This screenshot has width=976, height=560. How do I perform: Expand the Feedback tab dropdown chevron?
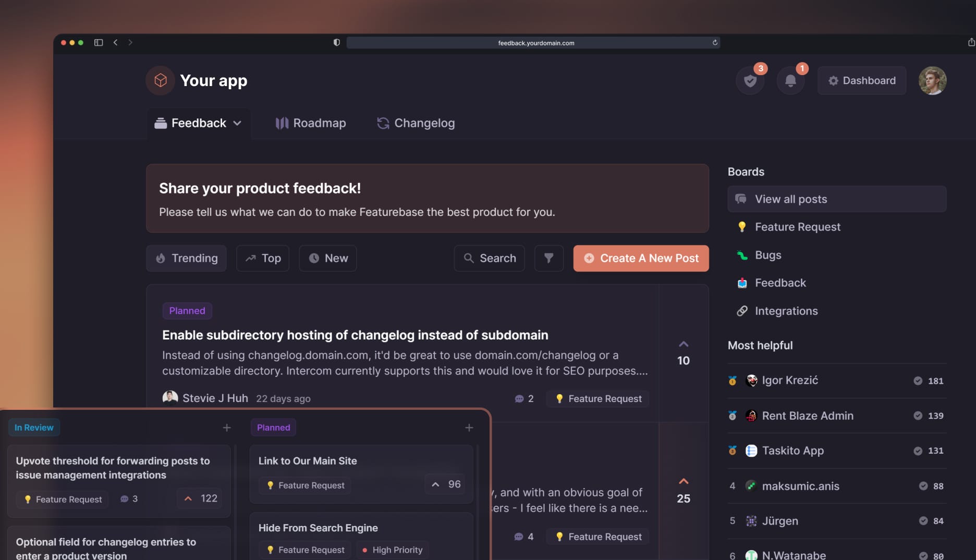point(238,123)
